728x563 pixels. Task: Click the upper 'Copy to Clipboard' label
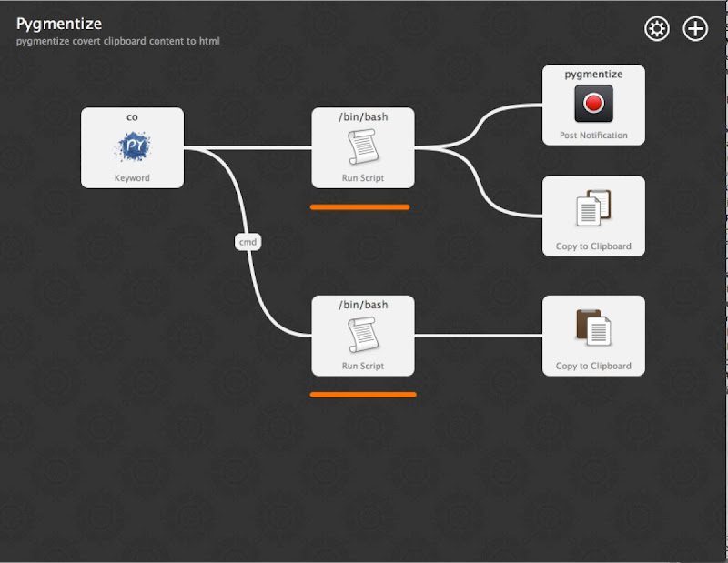[593, 246]
